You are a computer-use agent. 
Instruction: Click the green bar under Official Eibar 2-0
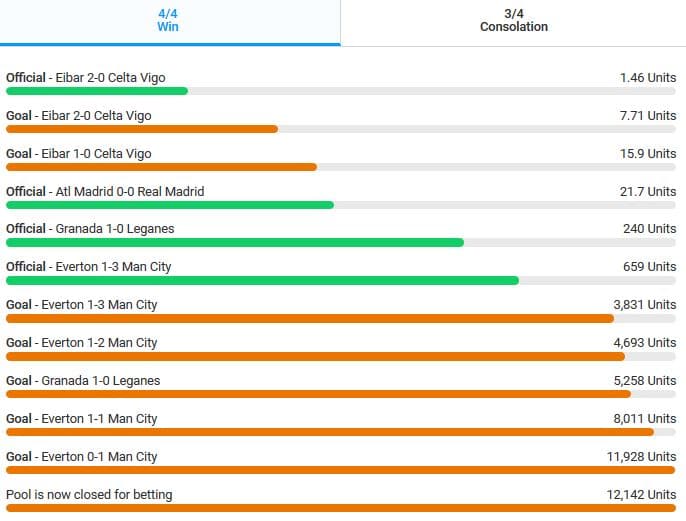pos(97,91)
